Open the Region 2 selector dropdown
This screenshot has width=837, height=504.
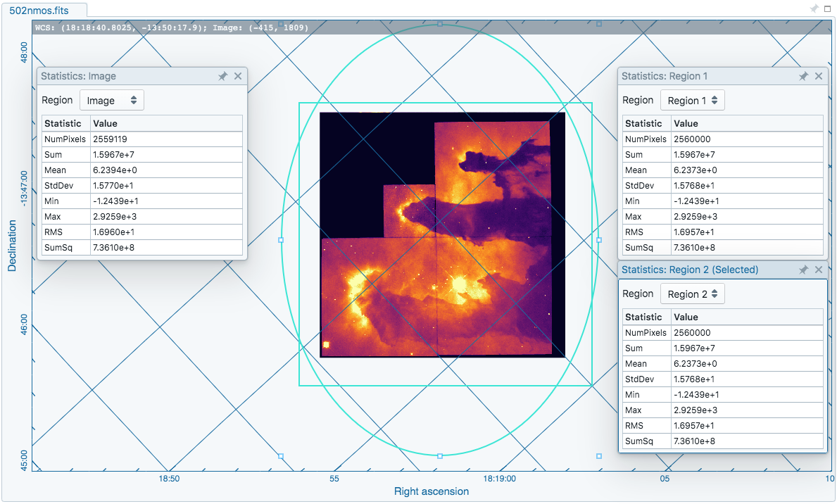coord(693,294)
